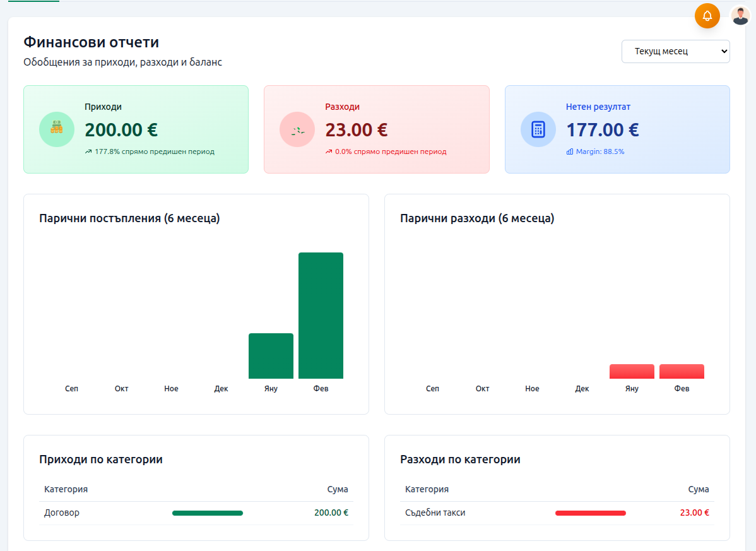
Task: Click the Нетен резултат 177.00 € amount
Action: (x=602, y=130)
